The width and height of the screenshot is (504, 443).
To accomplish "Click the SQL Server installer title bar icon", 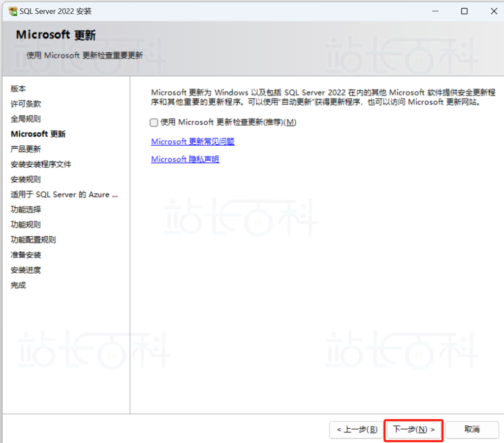I will (x=13, y=11).
